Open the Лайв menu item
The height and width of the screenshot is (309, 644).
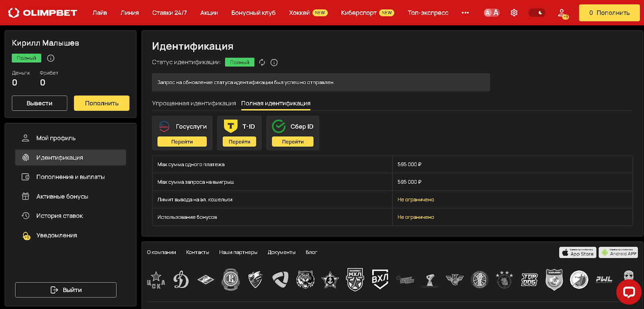pyautogui.click(x=100, y=13)
